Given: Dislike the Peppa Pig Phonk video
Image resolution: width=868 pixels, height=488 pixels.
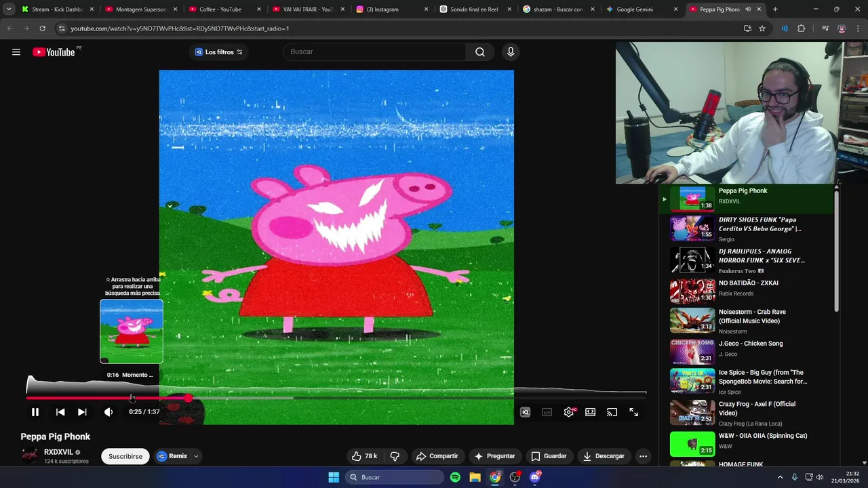Looking at the screenshot, I should tap(395, 456).
